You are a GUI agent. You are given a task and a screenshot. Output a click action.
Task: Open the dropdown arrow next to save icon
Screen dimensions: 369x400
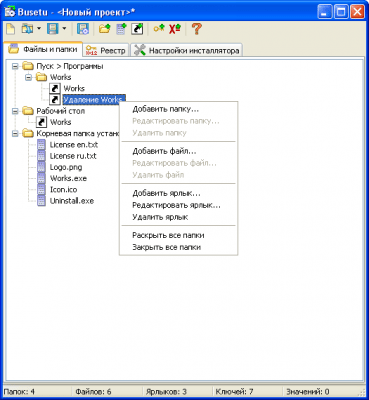(64, 29)
